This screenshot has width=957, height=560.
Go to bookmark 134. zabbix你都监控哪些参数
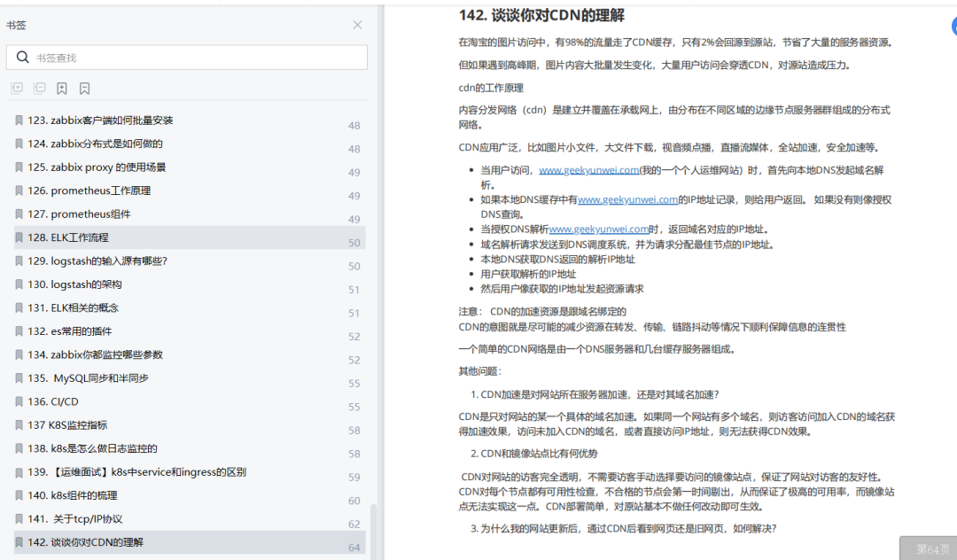tap(190, 355)
